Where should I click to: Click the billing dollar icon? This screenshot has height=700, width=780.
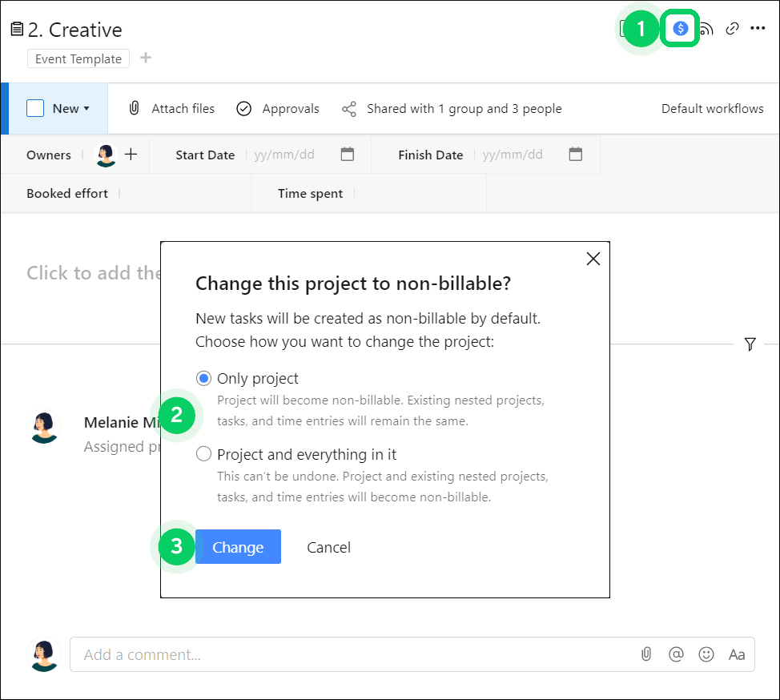pos(680,28)
